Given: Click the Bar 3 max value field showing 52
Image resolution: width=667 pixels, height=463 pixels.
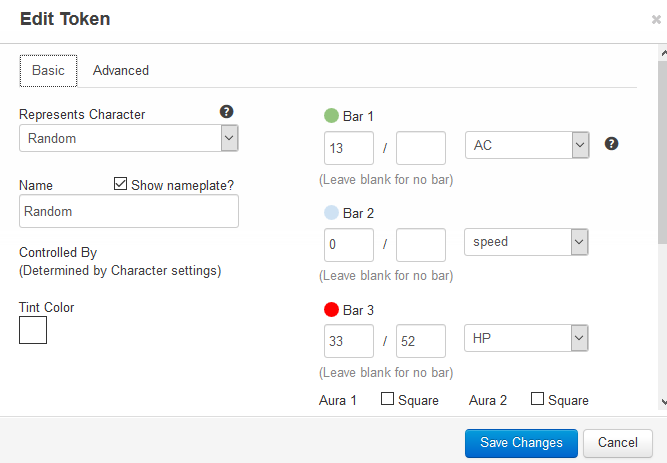Looking at the screenshot, I should pos(421,341).
